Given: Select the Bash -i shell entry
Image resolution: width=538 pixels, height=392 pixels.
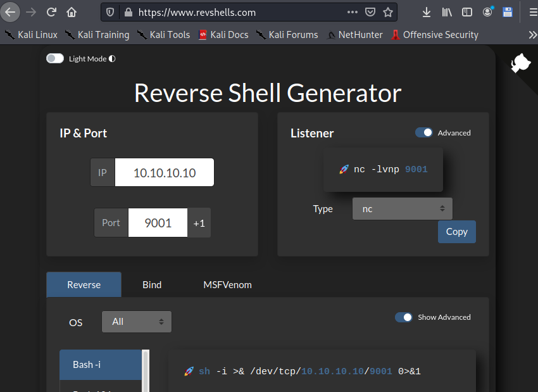Looking at the screenshot, I should (x=101, y=365).
